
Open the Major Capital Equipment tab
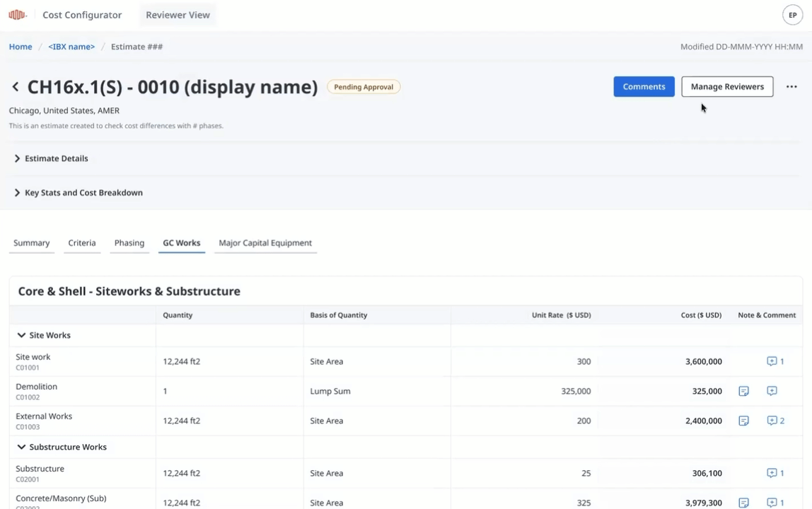coord(265,243)
